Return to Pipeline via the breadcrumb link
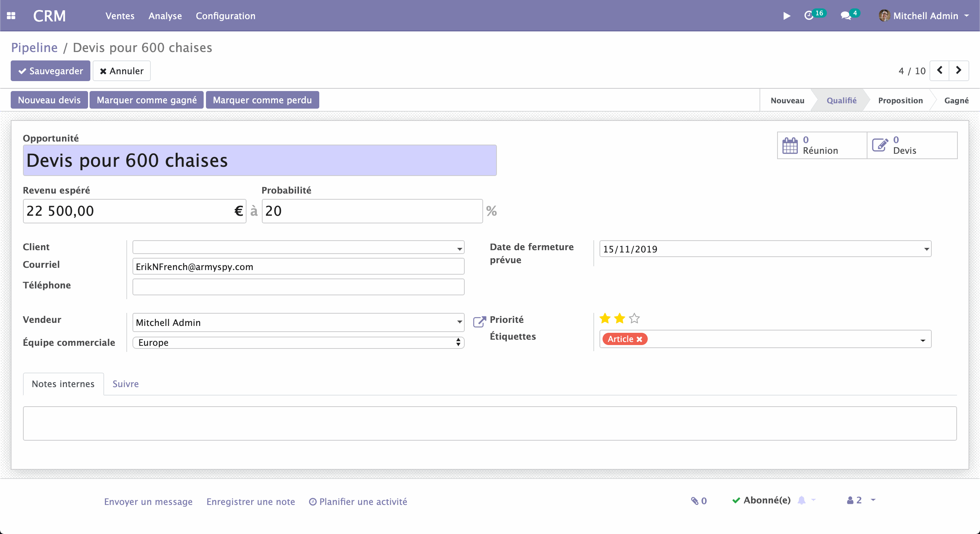Image resolution: width=980 pixels, height=534 pixels. coord(34,47)
